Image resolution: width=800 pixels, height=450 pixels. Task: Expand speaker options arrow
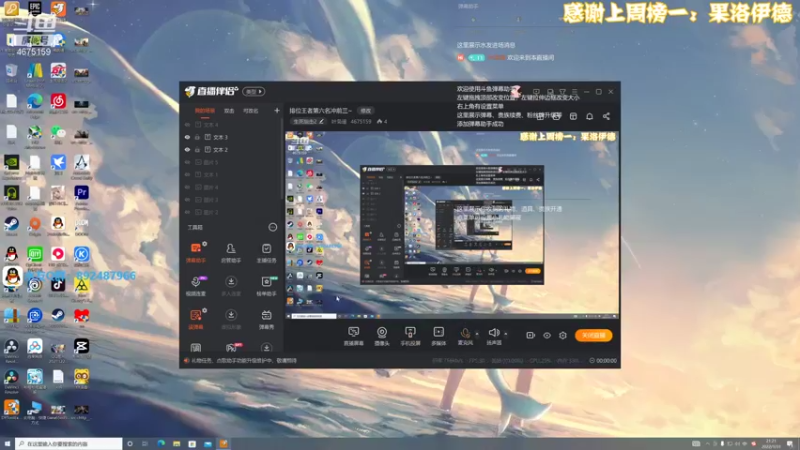[x=506, y=334]
